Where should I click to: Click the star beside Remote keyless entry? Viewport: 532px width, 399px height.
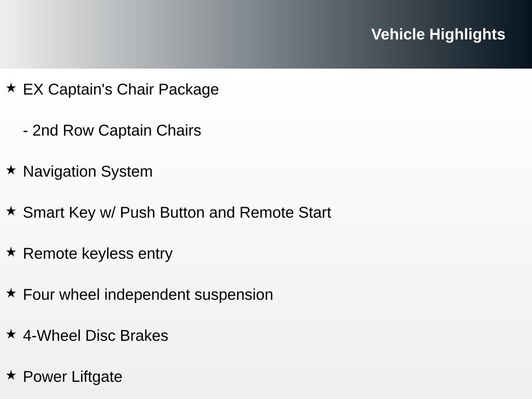coord(11,252)
